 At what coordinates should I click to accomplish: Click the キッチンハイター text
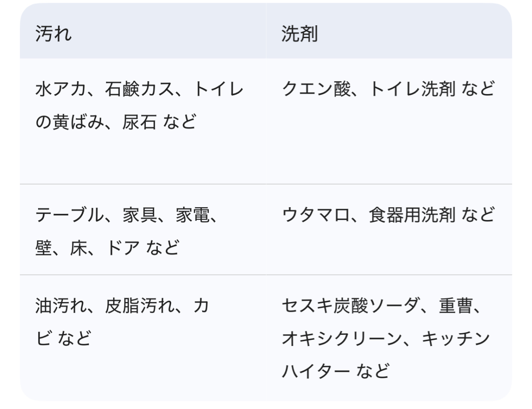[x=456, y=339]
